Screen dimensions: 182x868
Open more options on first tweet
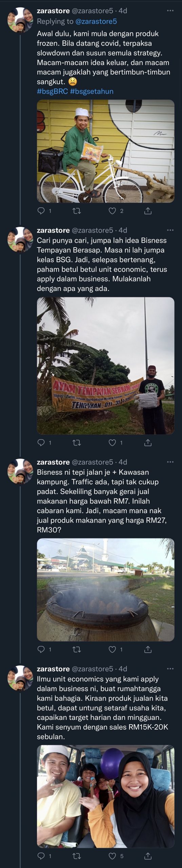[x=170, y=11]
